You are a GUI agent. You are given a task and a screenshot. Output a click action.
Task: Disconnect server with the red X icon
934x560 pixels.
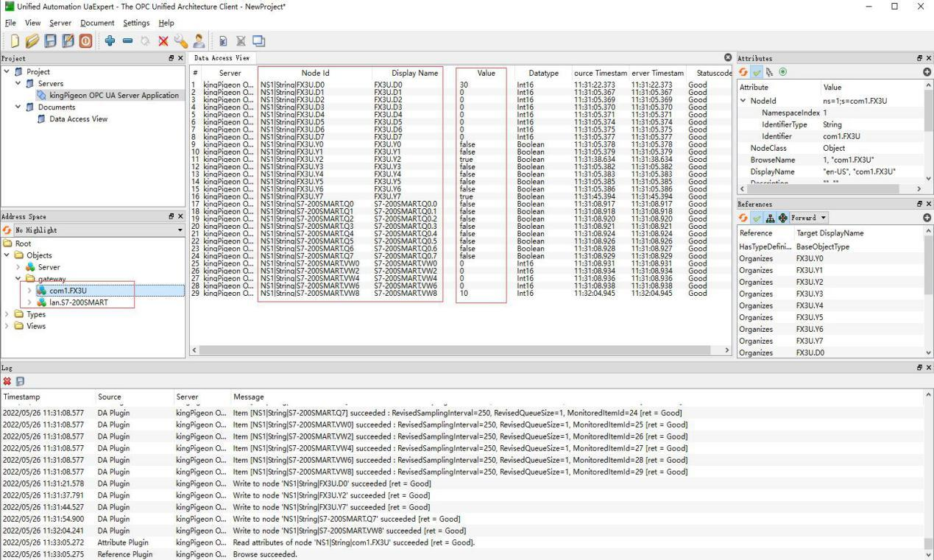click(163, 42)
